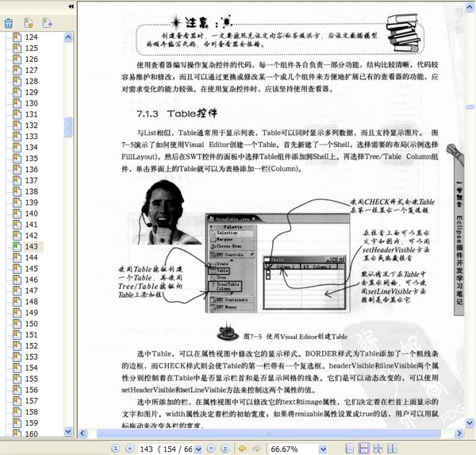The width and height of the screenshot is (476, 455).
Task: Click the bookmark icon beside 137
Action: [17, 180]
